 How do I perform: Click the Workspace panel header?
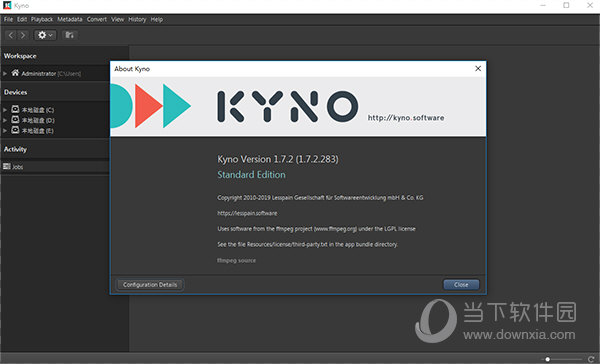tap(20, 56)
